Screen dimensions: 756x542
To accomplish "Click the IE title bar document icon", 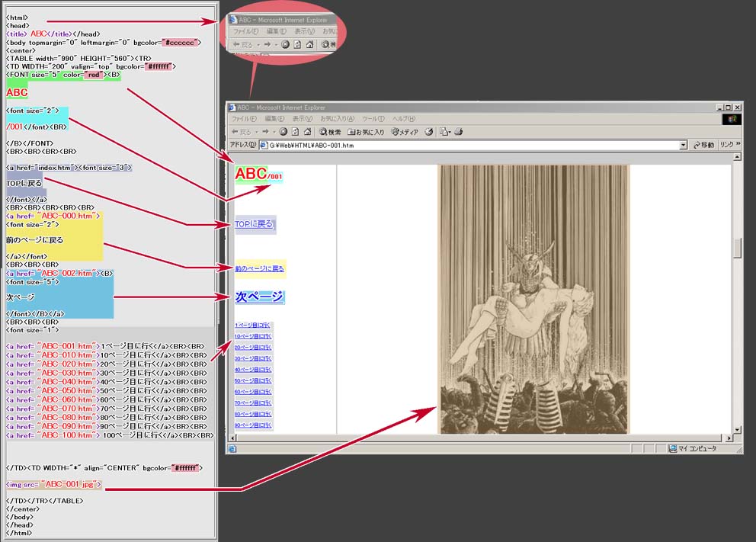I will [x=232, y=107].
